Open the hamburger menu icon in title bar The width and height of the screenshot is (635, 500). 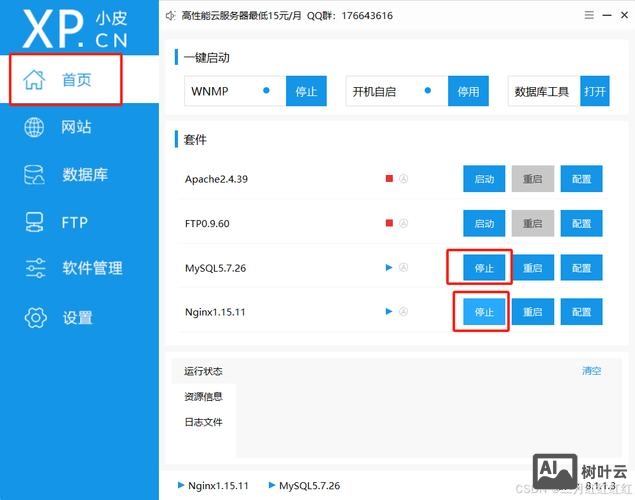(x=589, y=15)
